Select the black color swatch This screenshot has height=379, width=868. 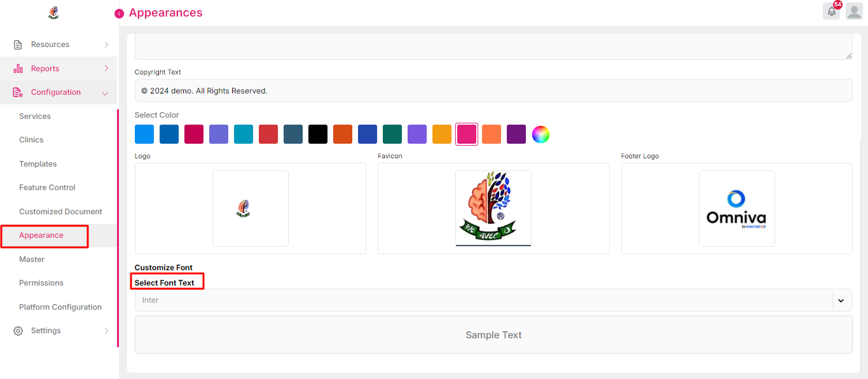coord(318,134)
